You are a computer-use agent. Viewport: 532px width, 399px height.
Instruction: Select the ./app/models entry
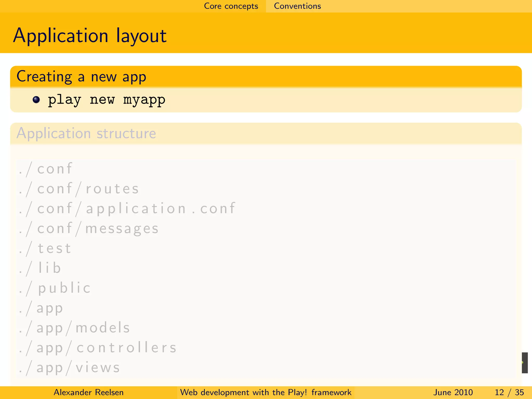coord(75,328)
